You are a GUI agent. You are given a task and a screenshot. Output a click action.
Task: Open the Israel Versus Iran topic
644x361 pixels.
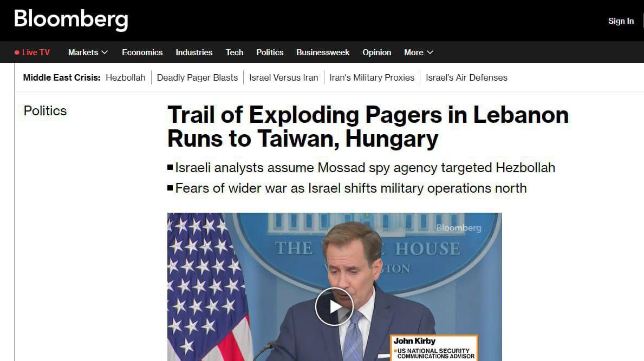tap(283, 77)
